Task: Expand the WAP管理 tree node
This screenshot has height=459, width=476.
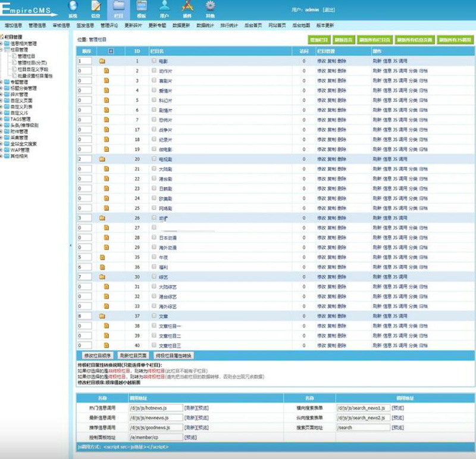Action: [x=2, y=150]
